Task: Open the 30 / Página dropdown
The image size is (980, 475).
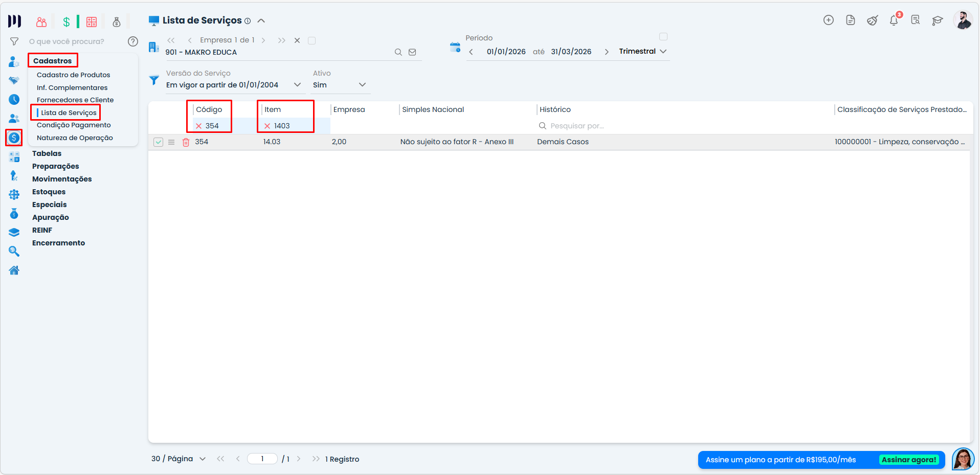Action: pyautogui.click(x=179, y=459)
